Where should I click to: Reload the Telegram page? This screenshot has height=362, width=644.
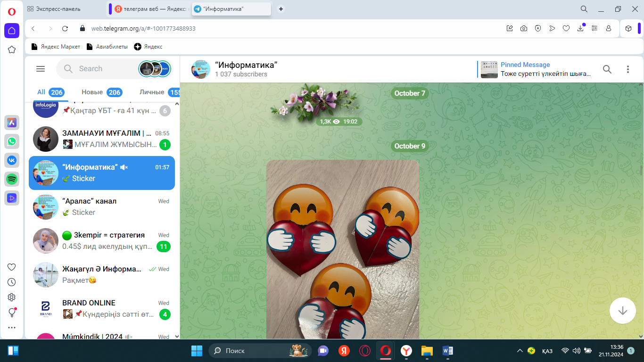click(x=65, y=28)
